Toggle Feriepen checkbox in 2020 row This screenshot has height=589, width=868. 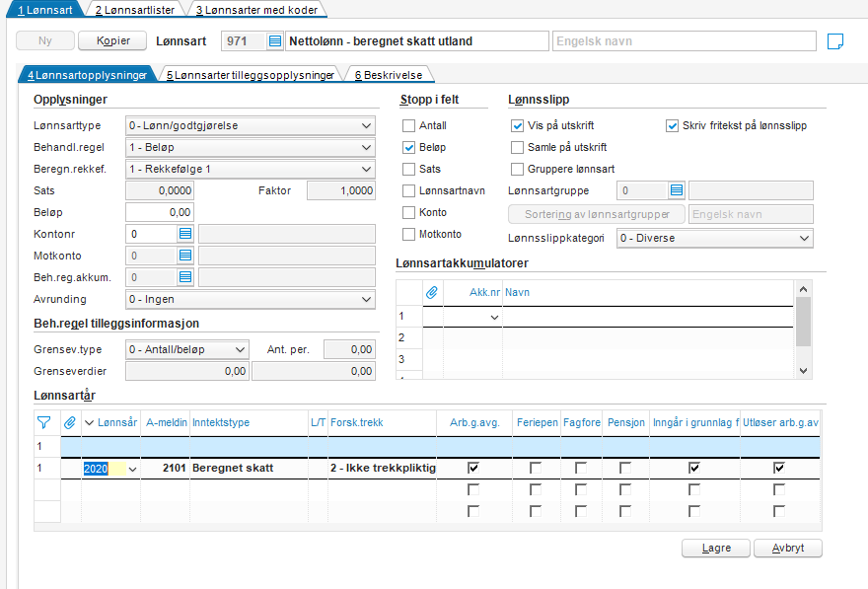[x=536, y=468]
